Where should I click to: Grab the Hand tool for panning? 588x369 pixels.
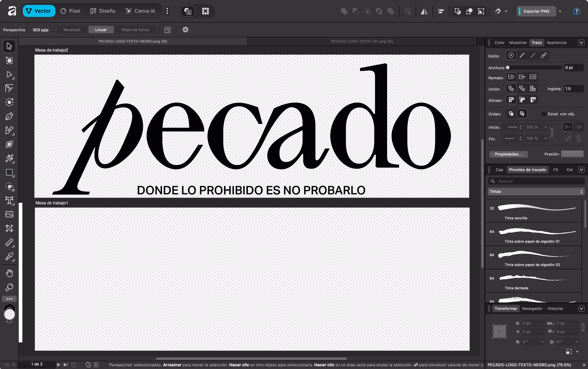9,273
